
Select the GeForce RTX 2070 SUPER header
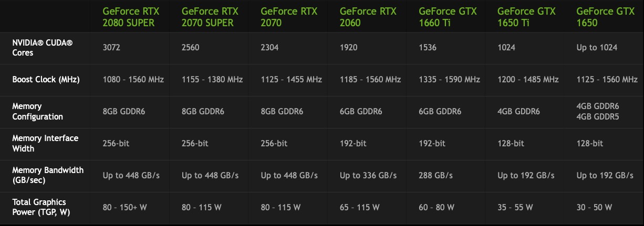tap(211, 17)
